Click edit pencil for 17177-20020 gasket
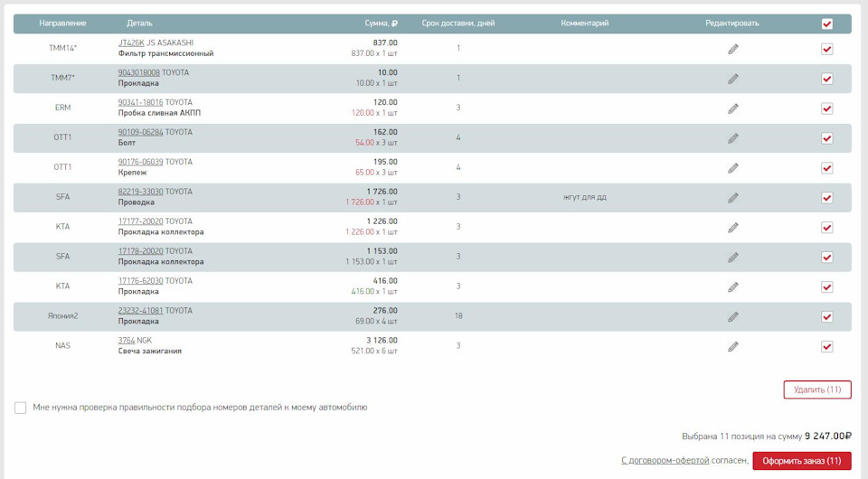 point(733,228)
